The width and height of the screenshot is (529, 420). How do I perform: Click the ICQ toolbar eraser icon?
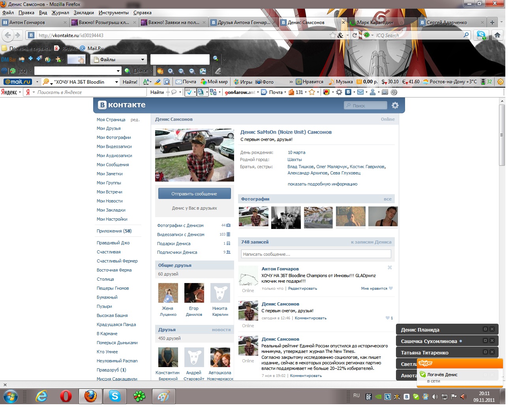pyautogui.click(x=218, y=71)
